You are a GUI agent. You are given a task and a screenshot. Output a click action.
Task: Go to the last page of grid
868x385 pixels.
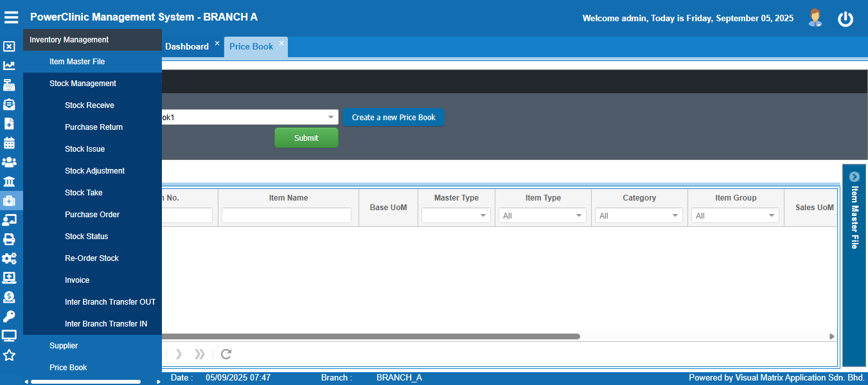tap(200, 354)
